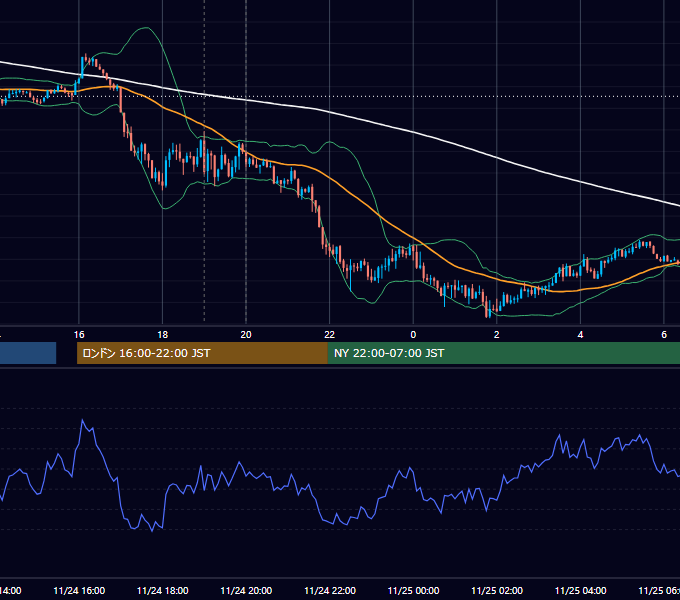Click the 6 hour label on upper axis
680x600 pixels.
click(664, 335)
